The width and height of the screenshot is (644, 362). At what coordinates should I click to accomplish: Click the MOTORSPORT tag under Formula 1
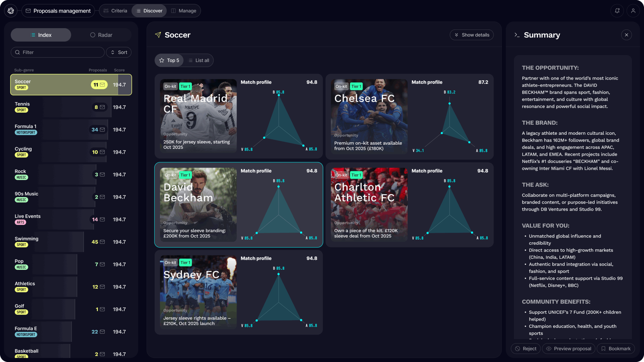click(26, 132)
